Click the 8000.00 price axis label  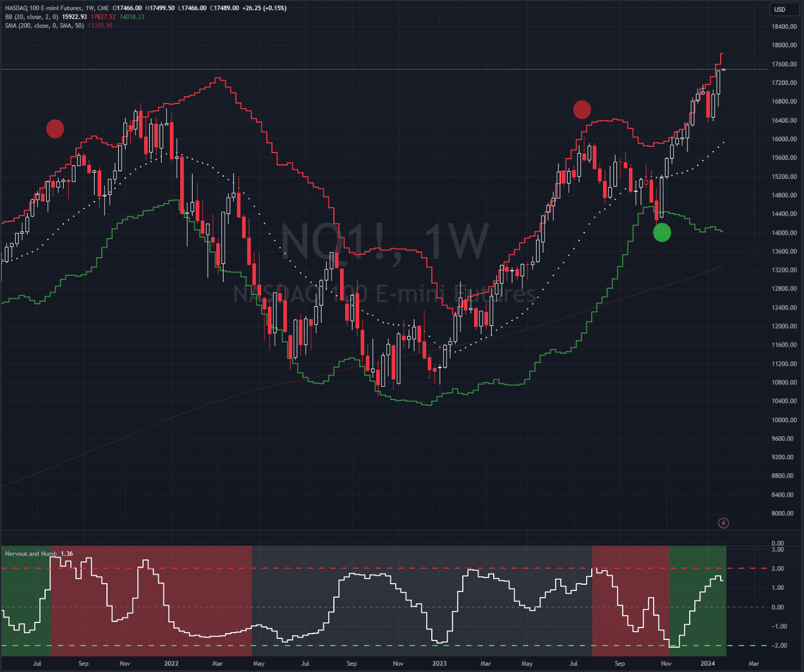coord(784,513)
